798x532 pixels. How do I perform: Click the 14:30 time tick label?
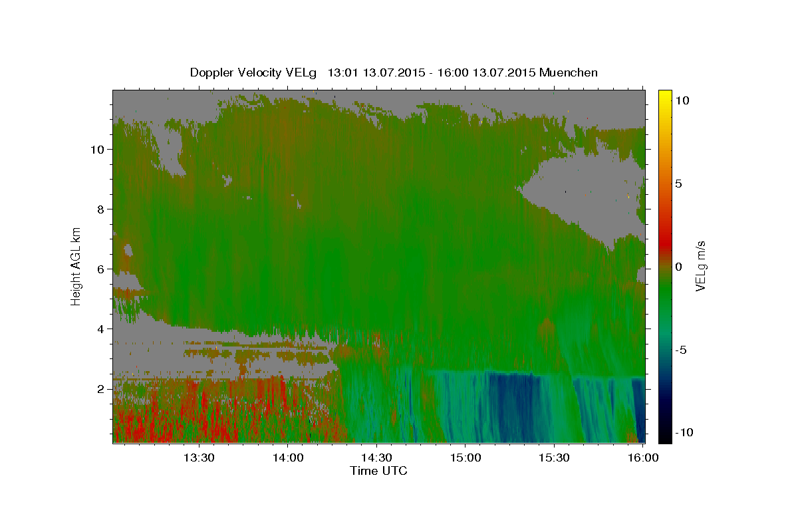tap(376, 458)
